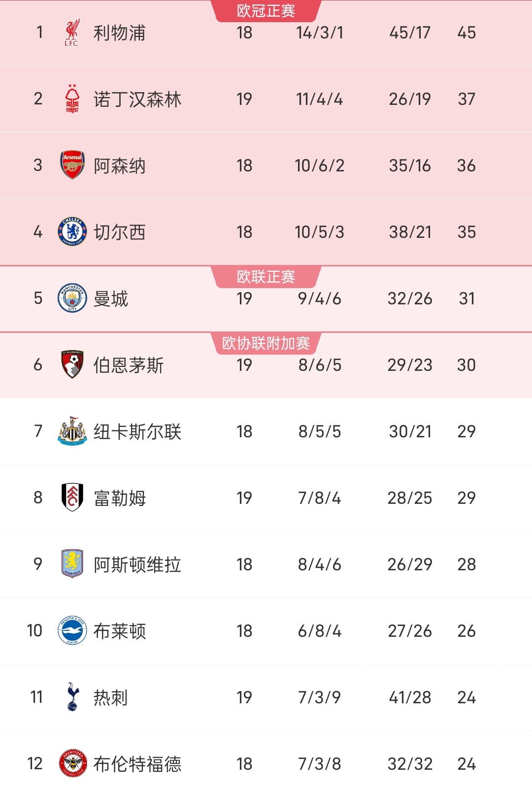532x788 pixels.
Task: Open the Chelsea club crest
Action: 72,231
